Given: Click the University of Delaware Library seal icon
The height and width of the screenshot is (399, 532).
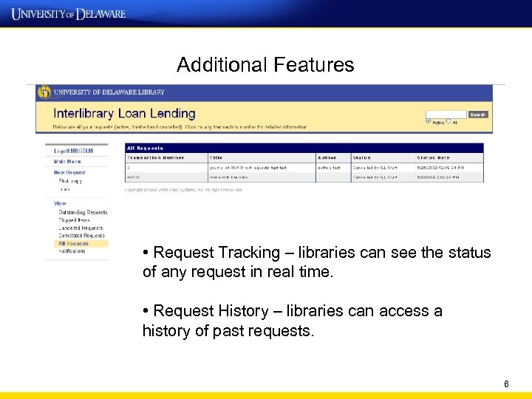Looking at the screenshot, I should 44,92.
